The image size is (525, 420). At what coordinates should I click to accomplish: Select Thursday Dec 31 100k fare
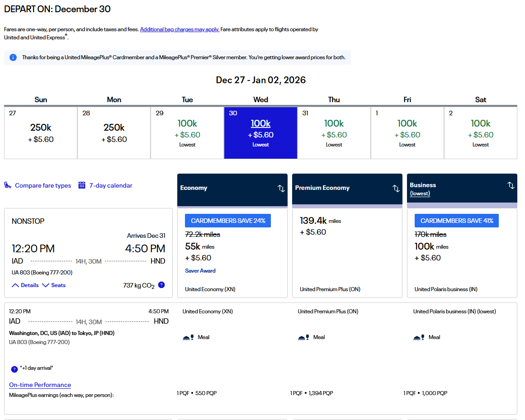click(334, 133)
